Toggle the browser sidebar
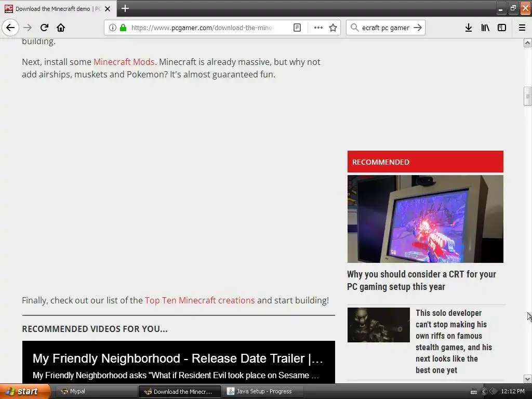This screenshot has height=399, width=532. coord(502,28)
